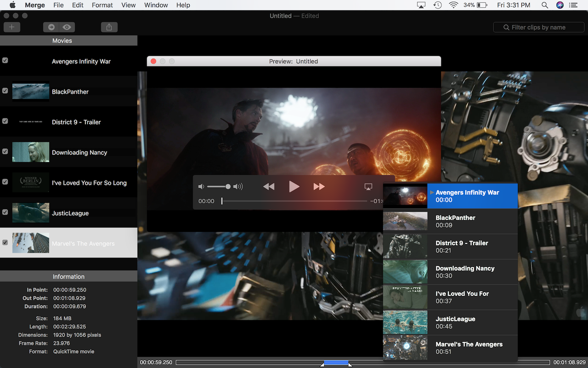Screen dimensions: 588x368
Task: Select District 9 - Trailer in Movies list
Action: tap(68, 121)
